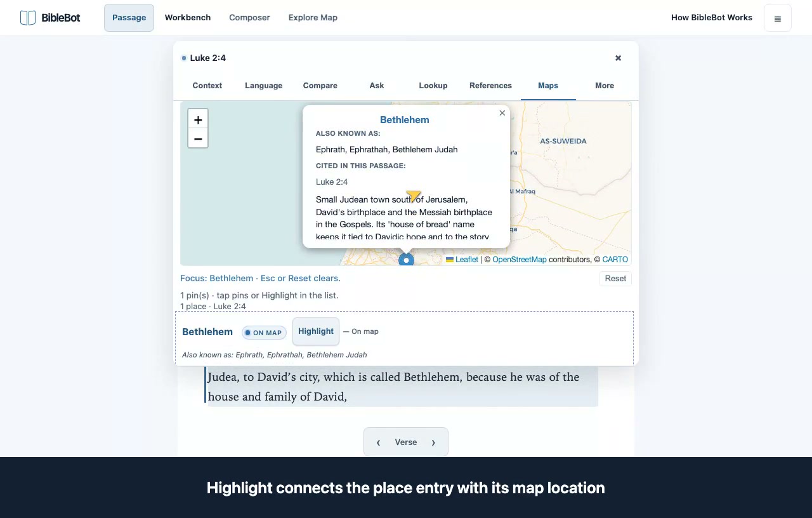Open the hamburger menu icon

778,18
